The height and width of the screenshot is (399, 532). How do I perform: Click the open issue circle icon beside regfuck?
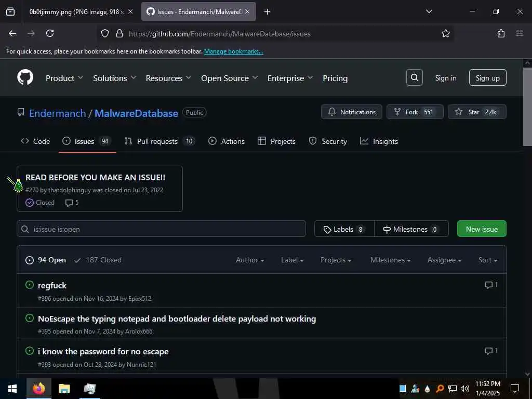[x=30, y=285]
